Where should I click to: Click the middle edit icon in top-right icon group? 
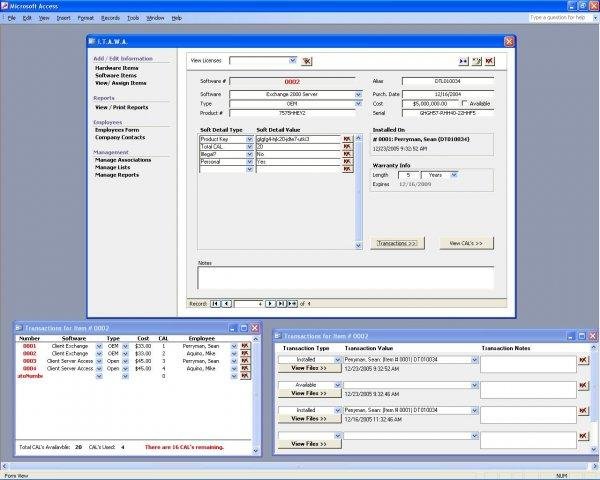(476, 61)
